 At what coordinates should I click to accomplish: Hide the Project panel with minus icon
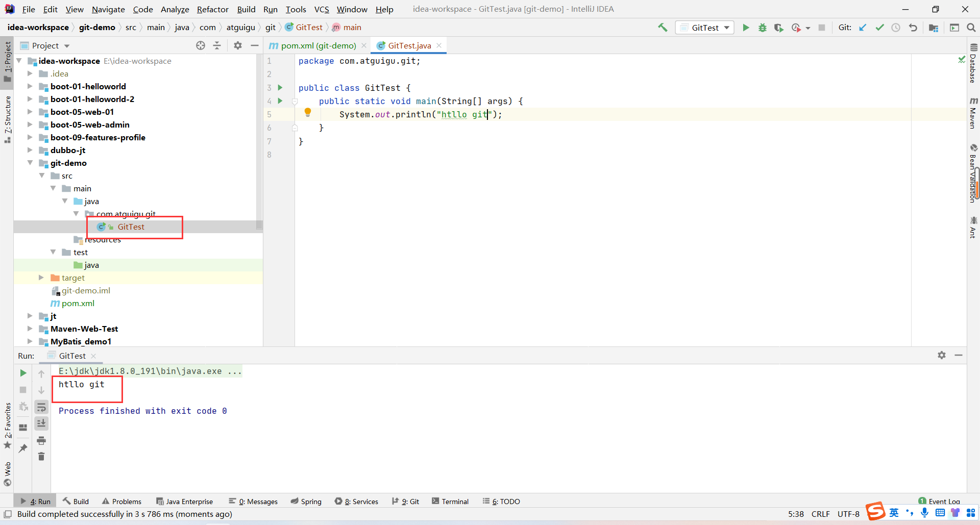255,45
